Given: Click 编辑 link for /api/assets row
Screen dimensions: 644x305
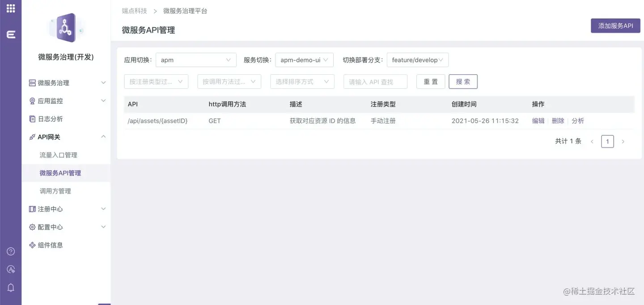Looking at the screenshot, I should [x=538, y=121].
